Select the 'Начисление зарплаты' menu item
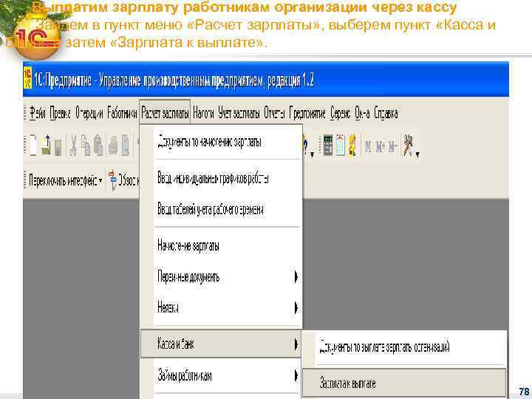 click(220, 245)
